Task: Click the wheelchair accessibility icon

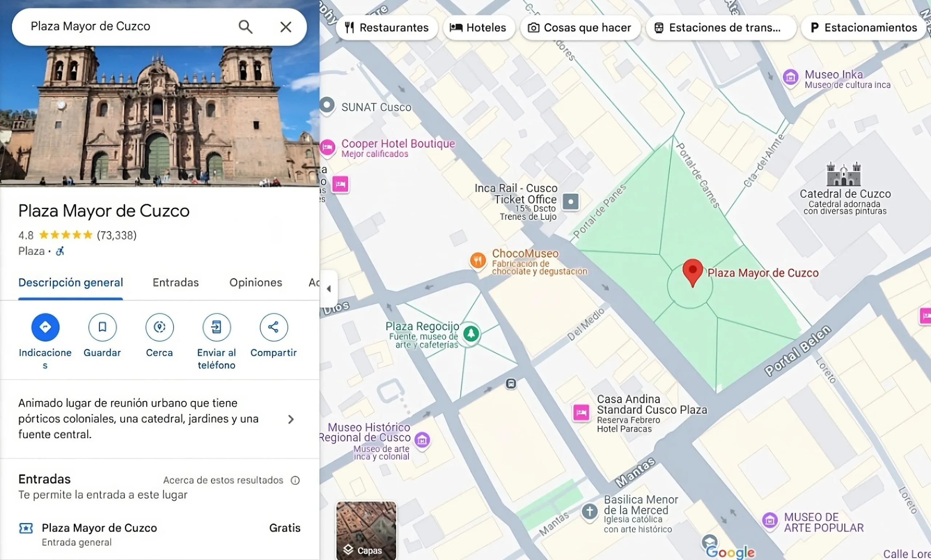Action: (60, 251)
